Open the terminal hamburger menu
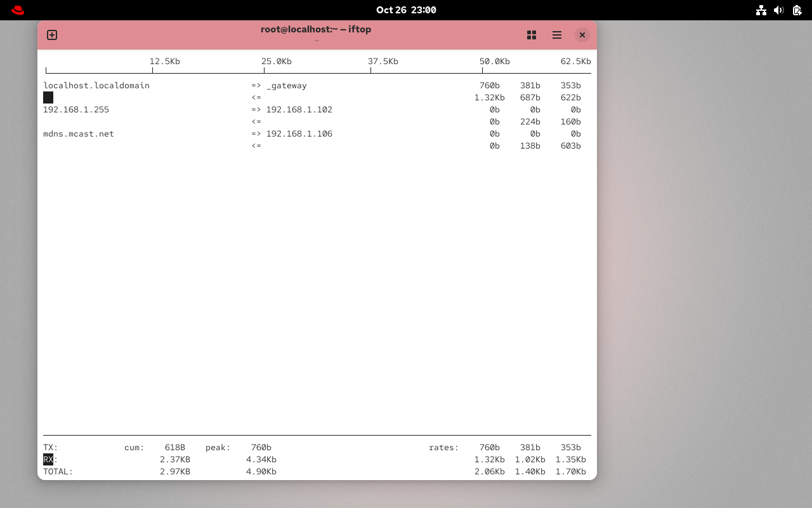Screen dimensions: 812x508 (557, 35)
